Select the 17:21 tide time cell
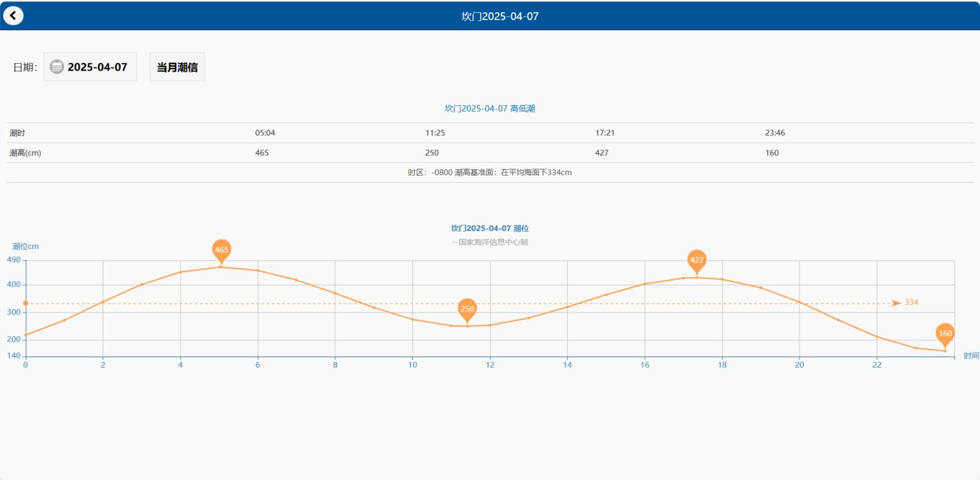 [605, 133]
